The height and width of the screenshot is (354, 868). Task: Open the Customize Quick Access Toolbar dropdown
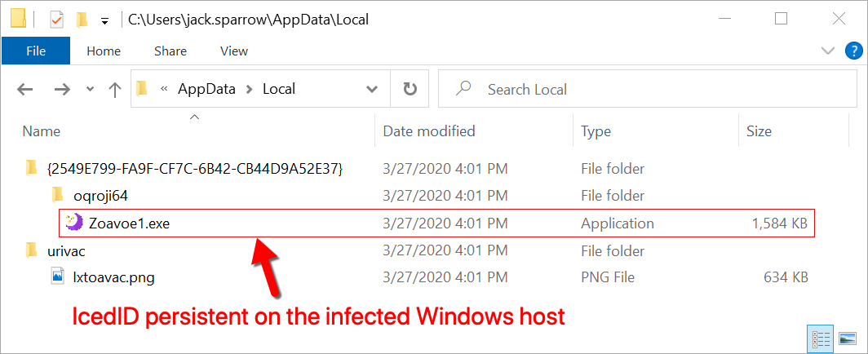pyautogui.click(x=104, y=21)
